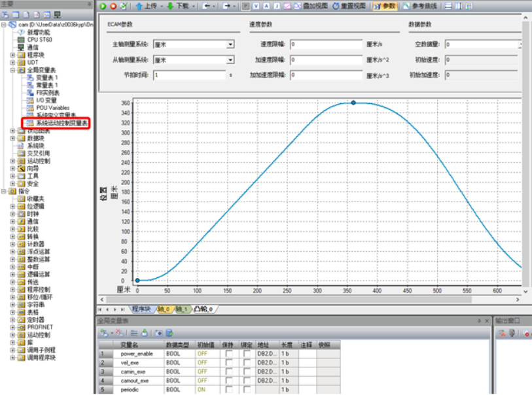This screenshot has width=532, height=395.
Task: Select 系统运动控制变量表 tree item
Action: (x=61, y=123)
